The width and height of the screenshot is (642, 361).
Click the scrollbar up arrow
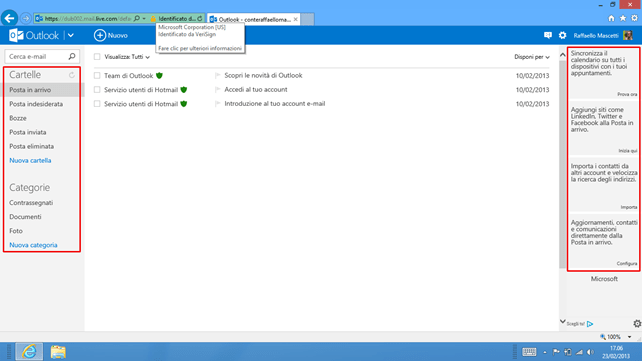563,55
